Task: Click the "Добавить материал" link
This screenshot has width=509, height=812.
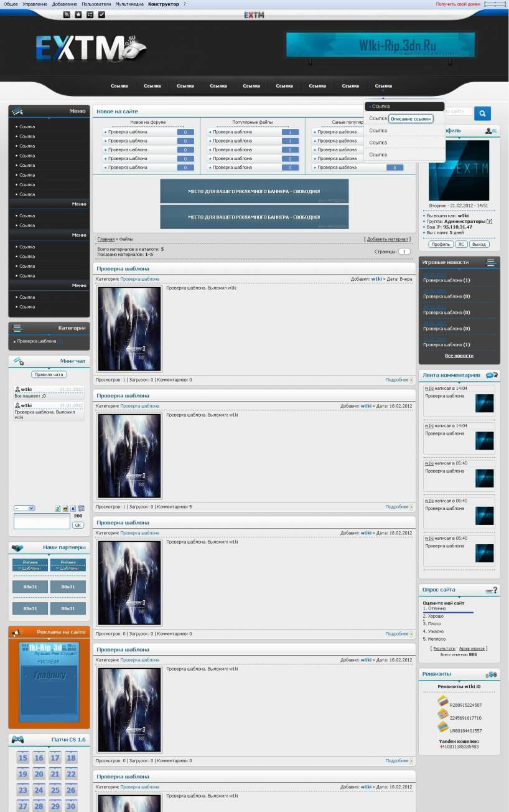Action: (388, 239)
